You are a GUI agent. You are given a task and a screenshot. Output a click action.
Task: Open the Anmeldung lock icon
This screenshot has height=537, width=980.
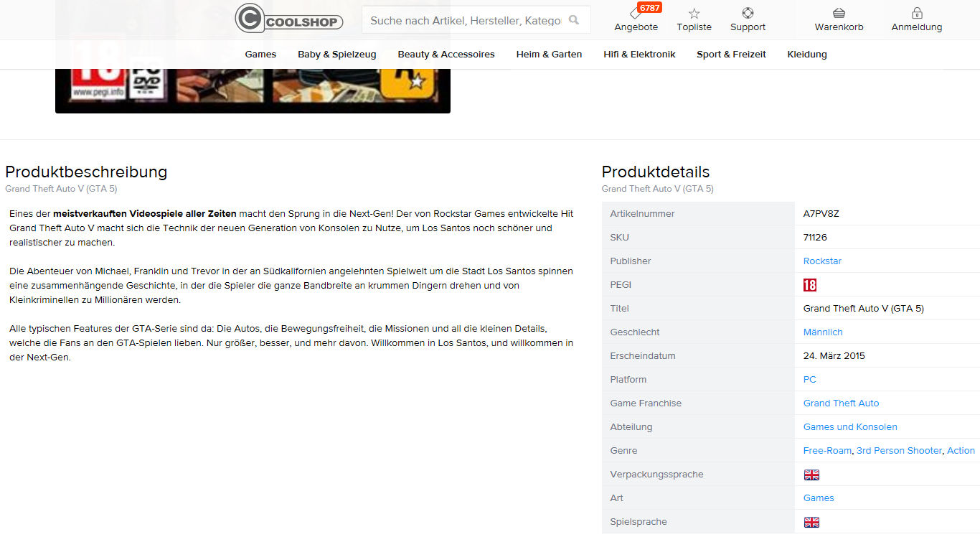917,13
